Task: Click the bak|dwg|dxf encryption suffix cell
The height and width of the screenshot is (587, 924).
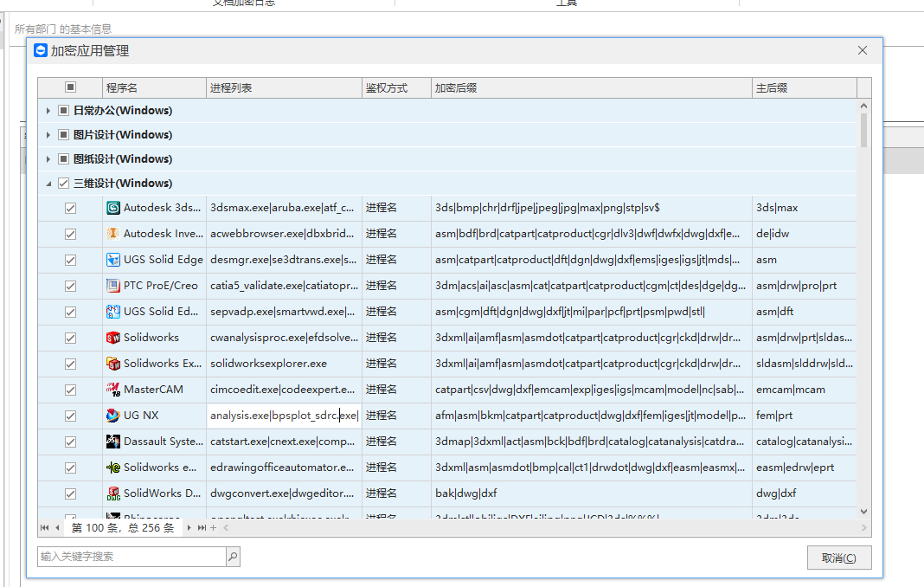Action: (592, 493)
